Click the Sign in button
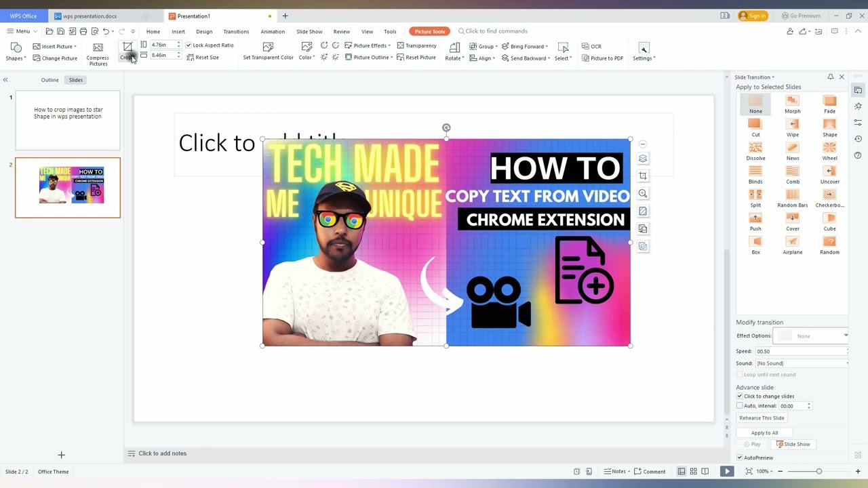 [753, 16]
